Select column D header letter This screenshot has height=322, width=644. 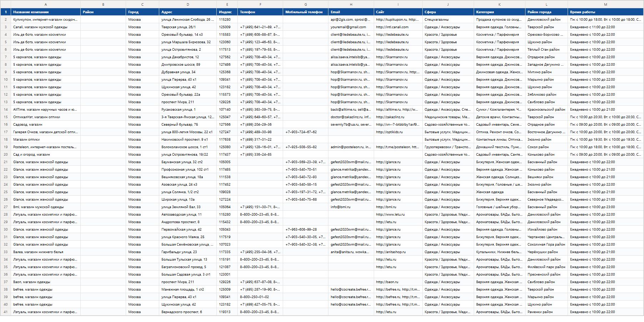click(x=188, y=4)
